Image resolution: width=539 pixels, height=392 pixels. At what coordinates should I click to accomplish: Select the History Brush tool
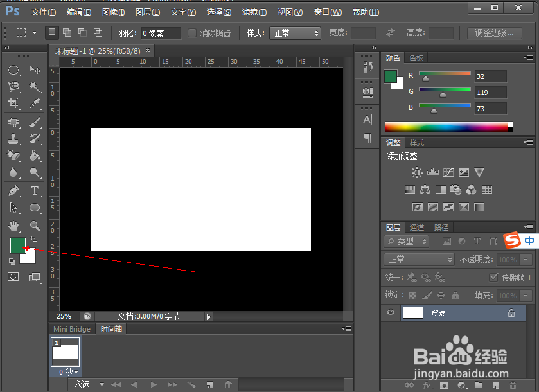(x=35, y=139)
